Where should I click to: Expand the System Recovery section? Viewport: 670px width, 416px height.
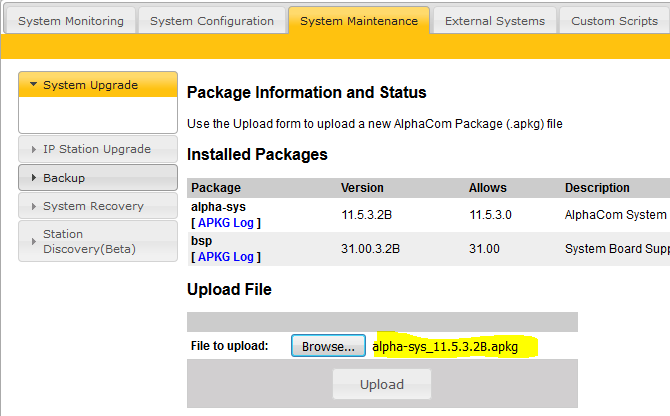97,206
